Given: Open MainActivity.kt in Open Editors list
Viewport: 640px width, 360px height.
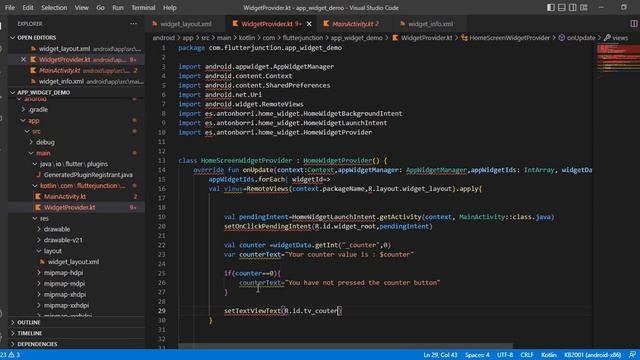Looking at the screenshot, I should [x=77, y=71].
